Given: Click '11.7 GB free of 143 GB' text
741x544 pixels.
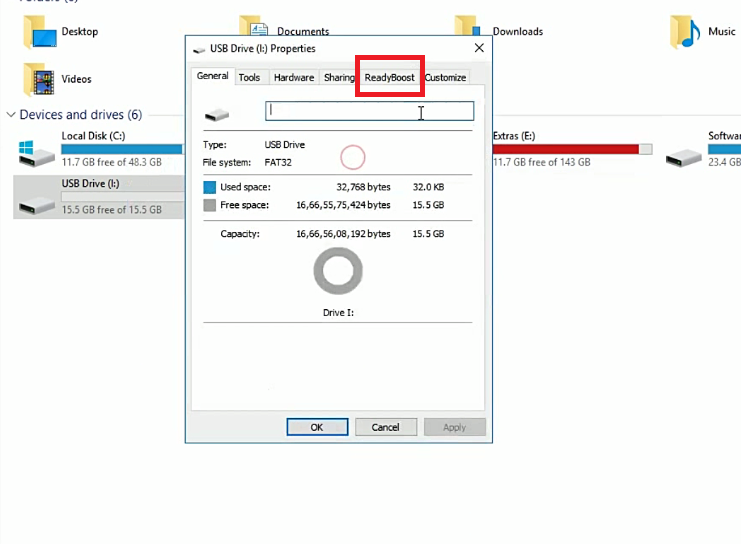Looking at the screenshot, I should click(x=542, y=162).
